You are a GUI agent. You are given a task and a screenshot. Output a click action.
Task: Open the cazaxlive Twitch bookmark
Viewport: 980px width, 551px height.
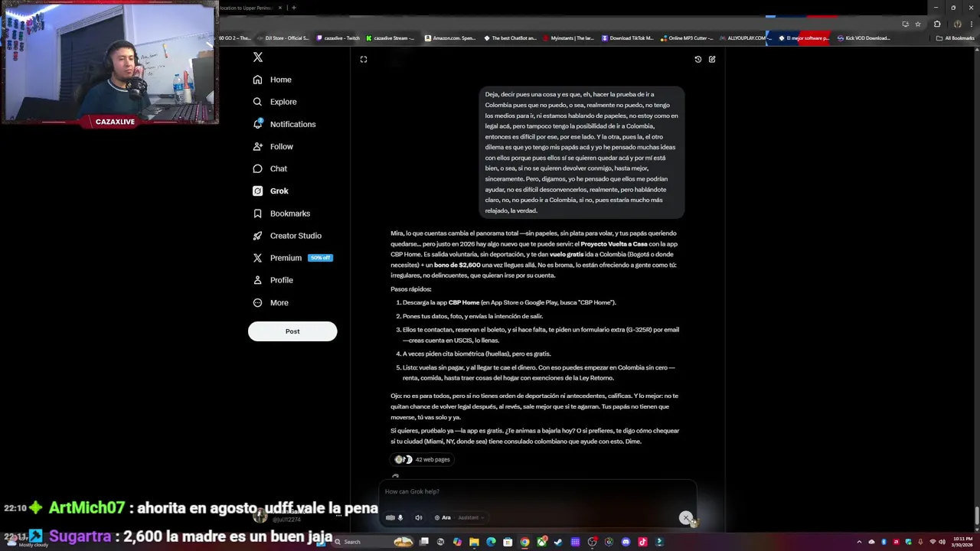(x=338, y=37)
